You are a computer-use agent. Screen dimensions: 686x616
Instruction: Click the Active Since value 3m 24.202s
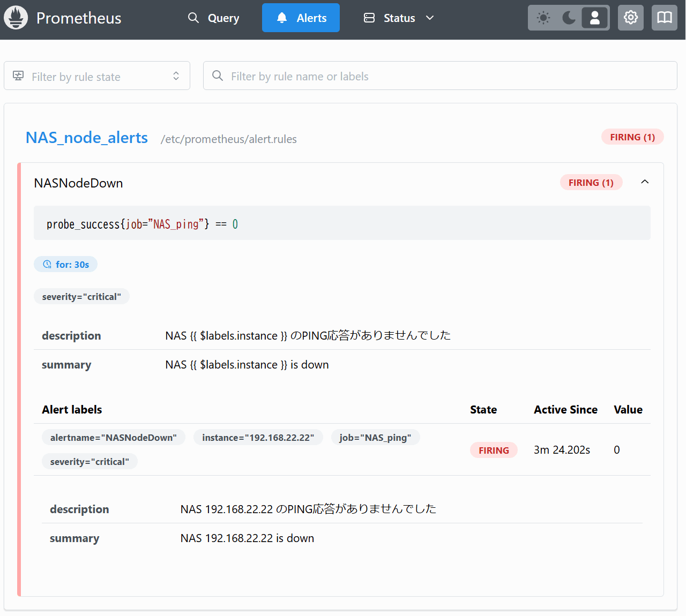562,450
